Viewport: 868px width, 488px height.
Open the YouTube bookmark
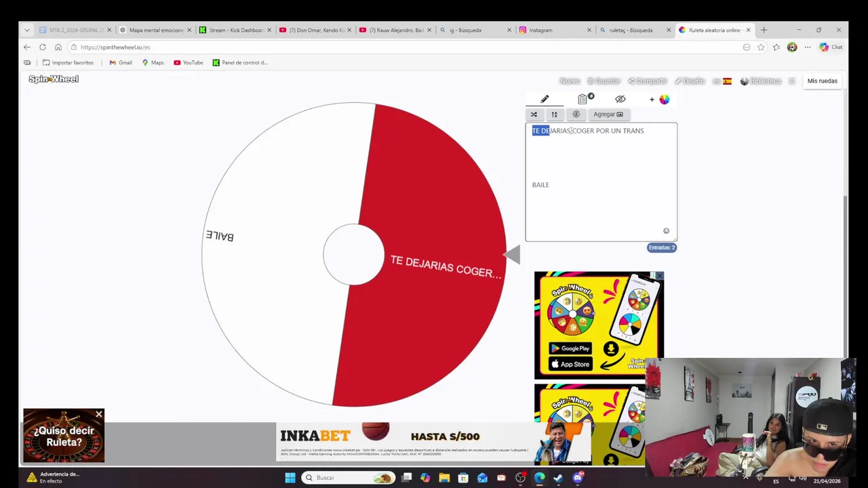[188, 62]
